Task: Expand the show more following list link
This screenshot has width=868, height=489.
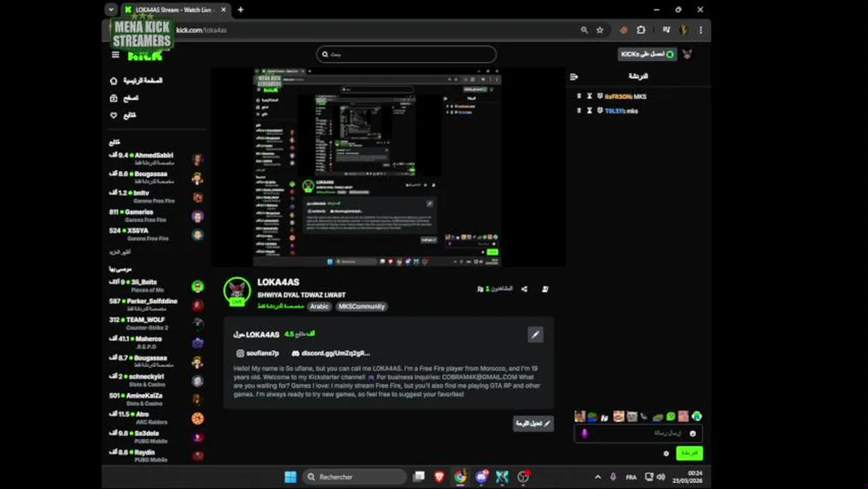Action: click(x=120, y=252)
